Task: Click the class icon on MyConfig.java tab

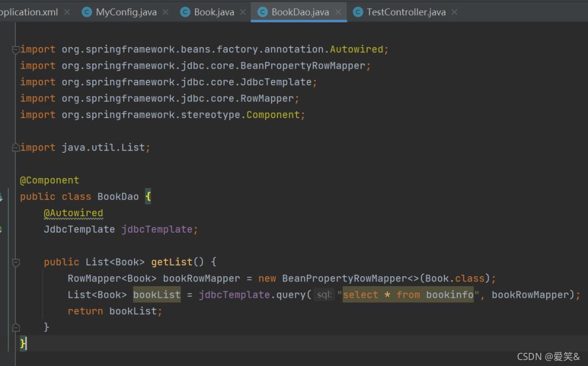Action: coord(87,12)
